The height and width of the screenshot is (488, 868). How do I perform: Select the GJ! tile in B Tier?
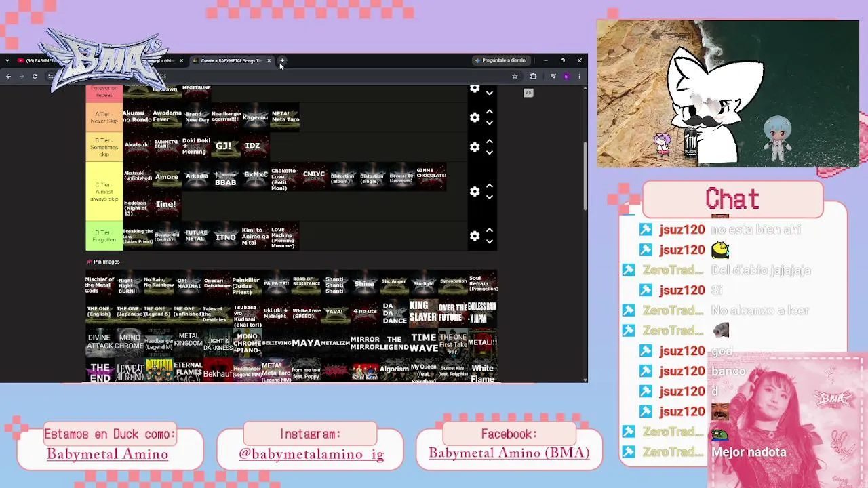pyautogui.click(x=224, y=146)
